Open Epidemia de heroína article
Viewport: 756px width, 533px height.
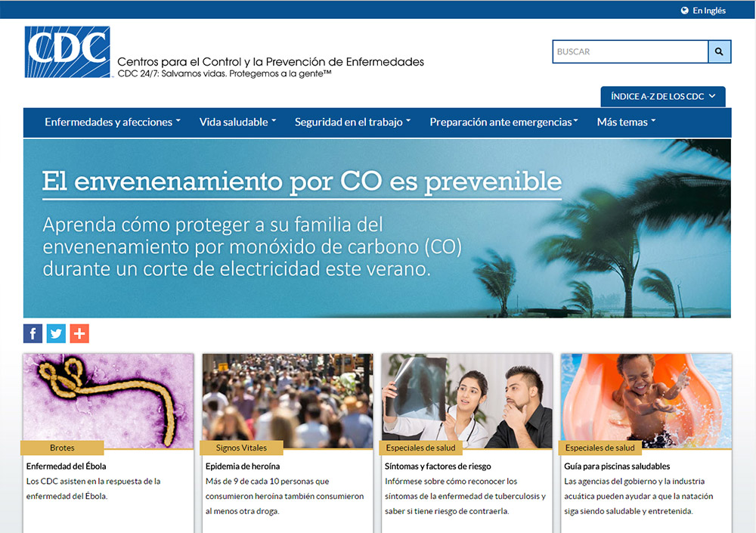coord(243,466)
